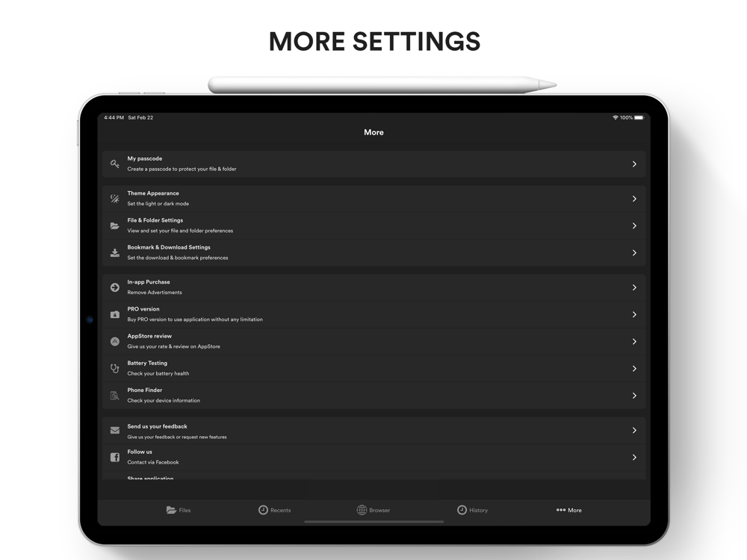This screenshot has height=560, width=747.
Task: Click the battery indicator in the status bar
Action: click(x=639, y=118)
